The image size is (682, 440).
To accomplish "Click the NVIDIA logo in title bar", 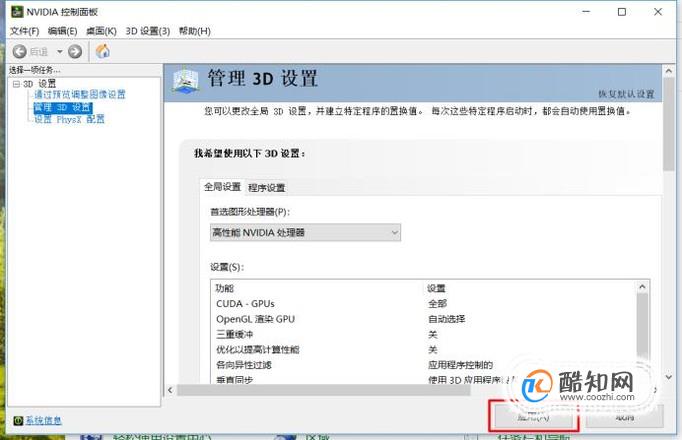I will (16, 12).
